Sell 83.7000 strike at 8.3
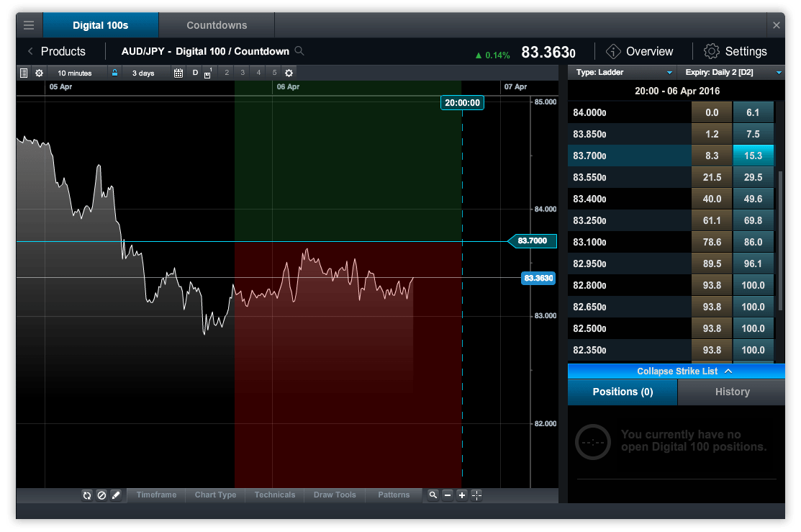This screenshot has height=532, width=801. [712, 155]
